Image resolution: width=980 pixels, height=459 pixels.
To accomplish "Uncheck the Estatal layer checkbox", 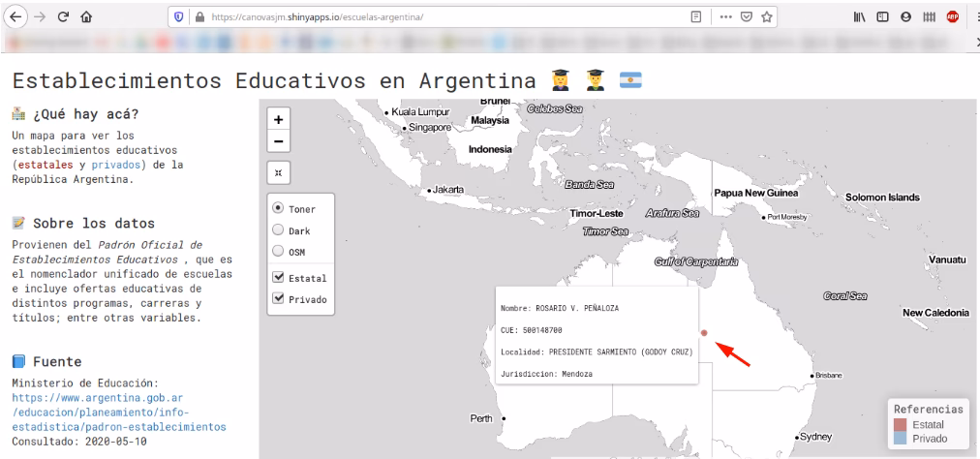I will [x=279, y=278].
